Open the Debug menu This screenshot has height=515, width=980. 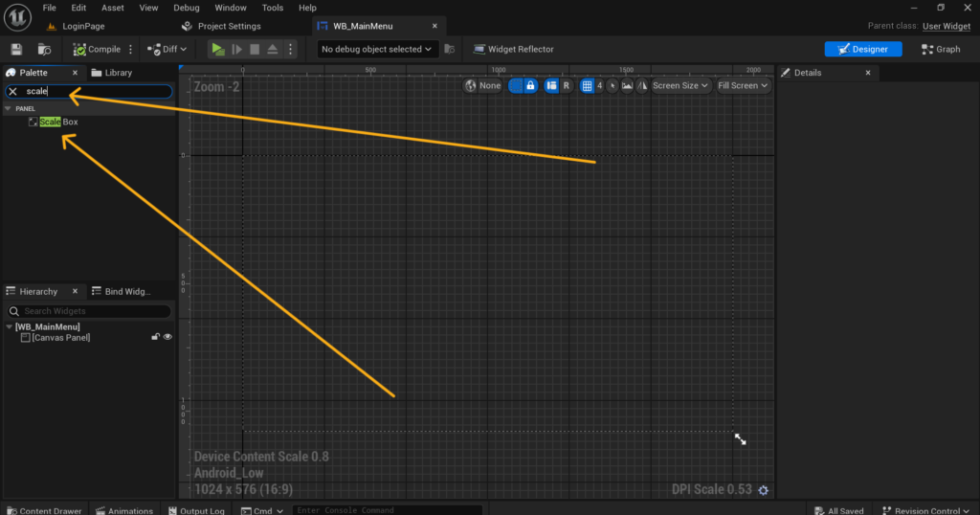(x=187, y=8)
